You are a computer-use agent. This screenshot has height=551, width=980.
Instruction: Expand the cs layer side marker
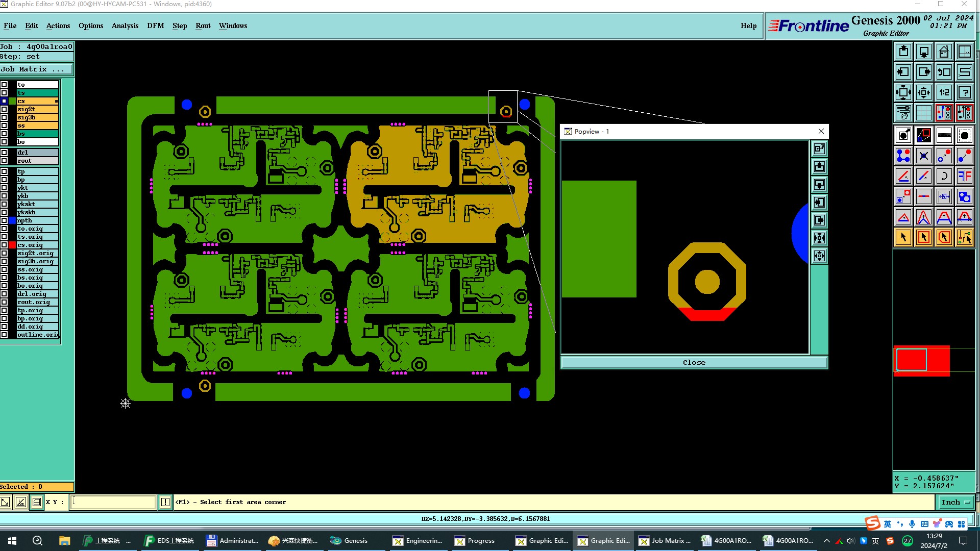(x=56, y=101)
